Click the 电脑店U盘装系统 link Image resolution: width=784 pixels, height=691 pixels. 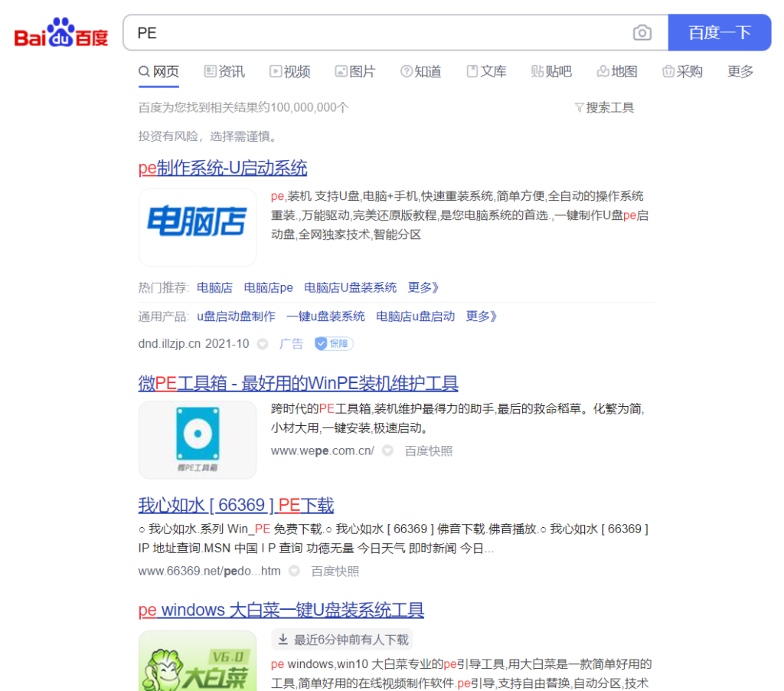click(351, 288)
